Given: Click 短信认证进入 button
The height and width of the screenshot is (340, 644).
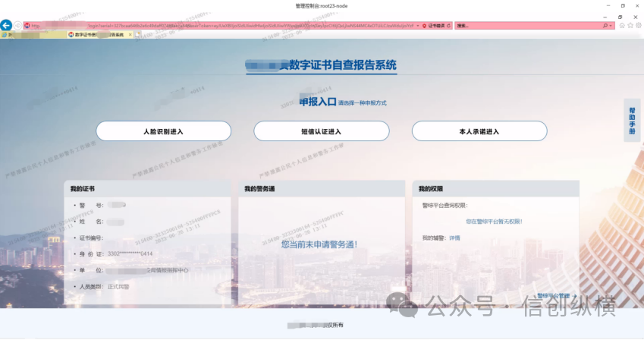Looking at the screenshot, I should [321, 131].
